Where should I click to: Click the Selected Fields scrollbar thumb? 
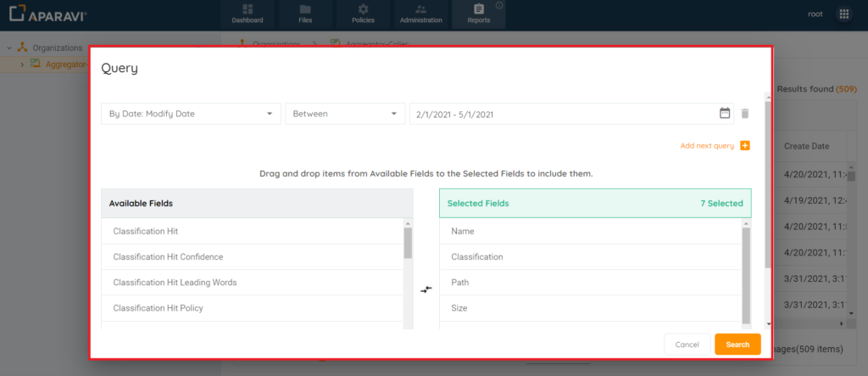coord(746,275)
